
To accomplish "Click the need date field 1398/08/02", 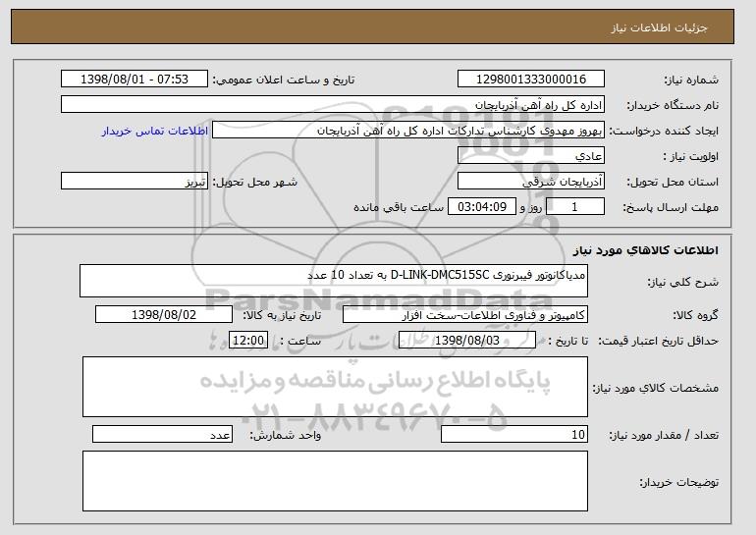I will (x=164, y=315).
